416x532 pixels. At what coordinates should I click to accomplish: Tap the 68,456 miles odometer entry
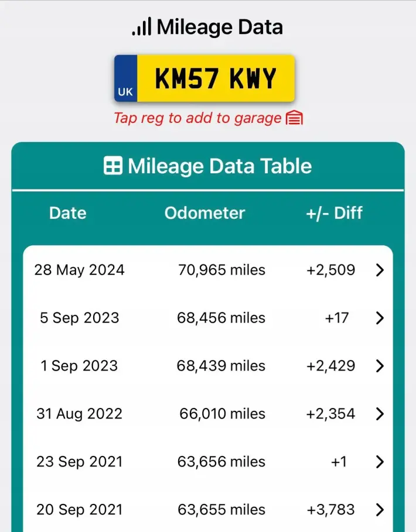(221, 318)
